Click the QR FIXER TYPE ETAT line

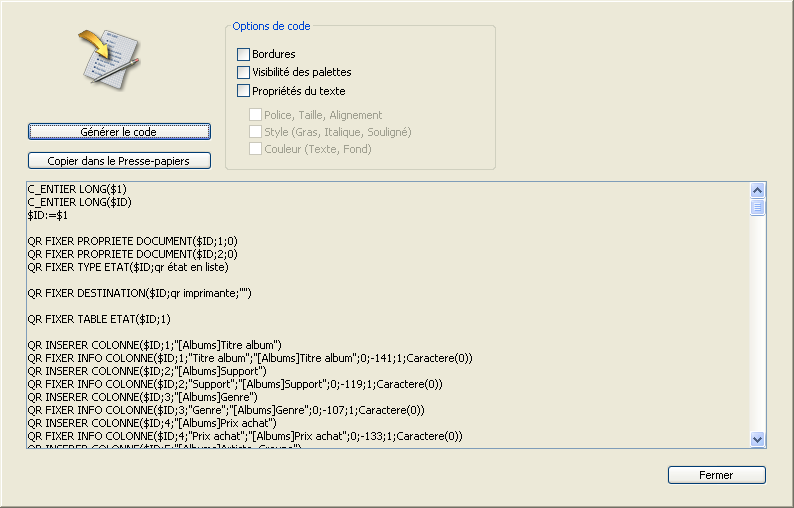128,267
